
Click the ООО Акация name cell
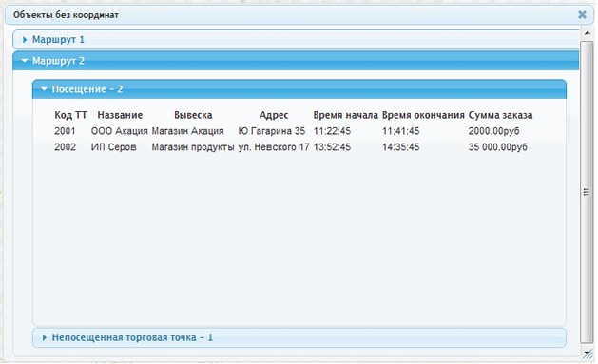119,131
